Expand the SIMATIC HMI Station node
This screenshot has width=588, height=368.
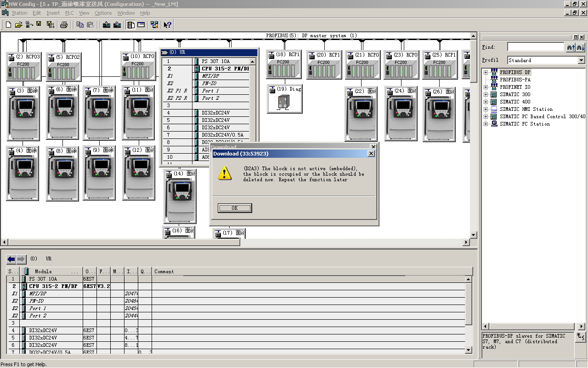pos(486,109)
